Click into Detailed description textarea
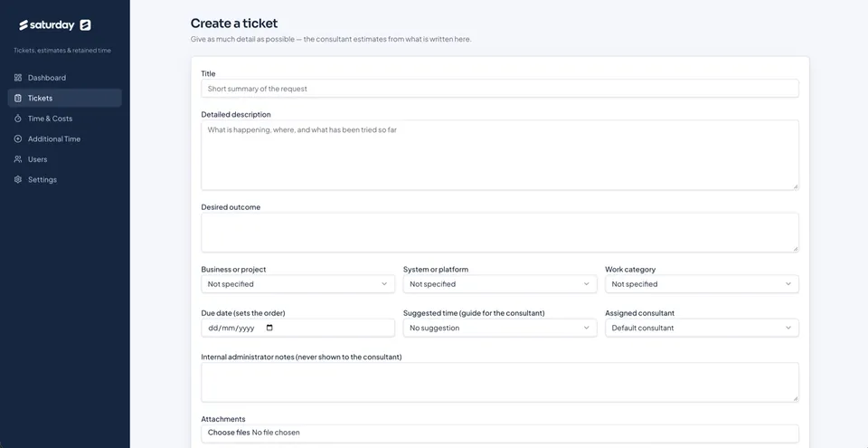The width and height of the screenshot is (868, 448). (x=500, y=156)
